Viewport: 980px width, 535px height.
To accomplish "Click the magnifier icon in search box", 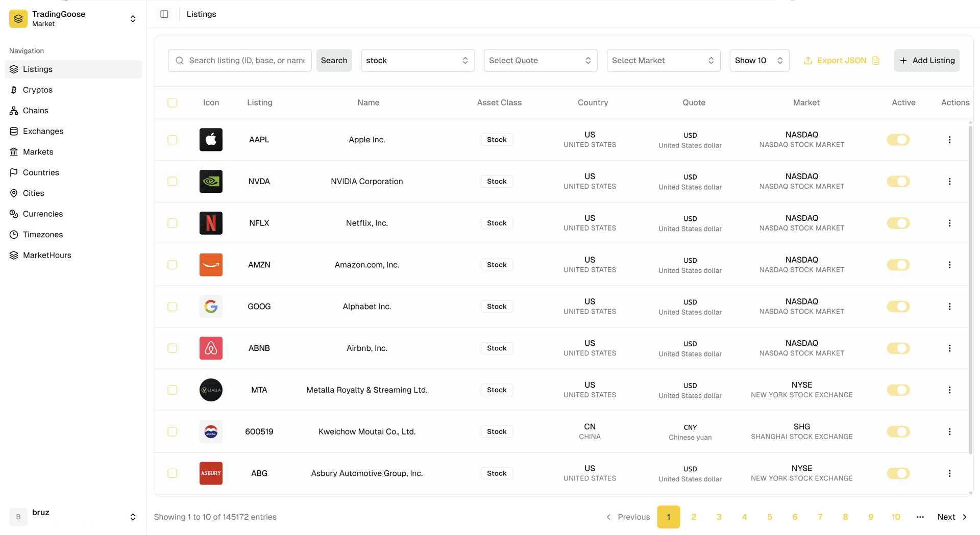I will click(x=180, y=61).
